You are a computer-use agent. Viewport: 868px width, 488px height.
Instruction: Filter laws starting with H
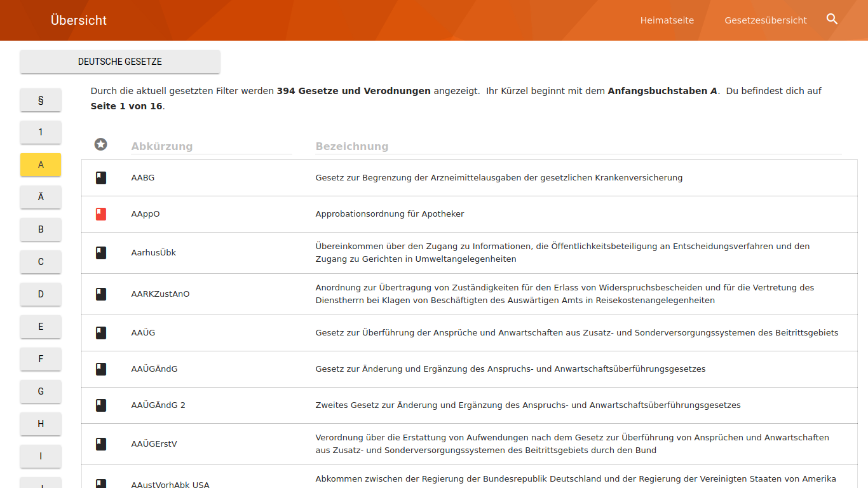[41, 424]
